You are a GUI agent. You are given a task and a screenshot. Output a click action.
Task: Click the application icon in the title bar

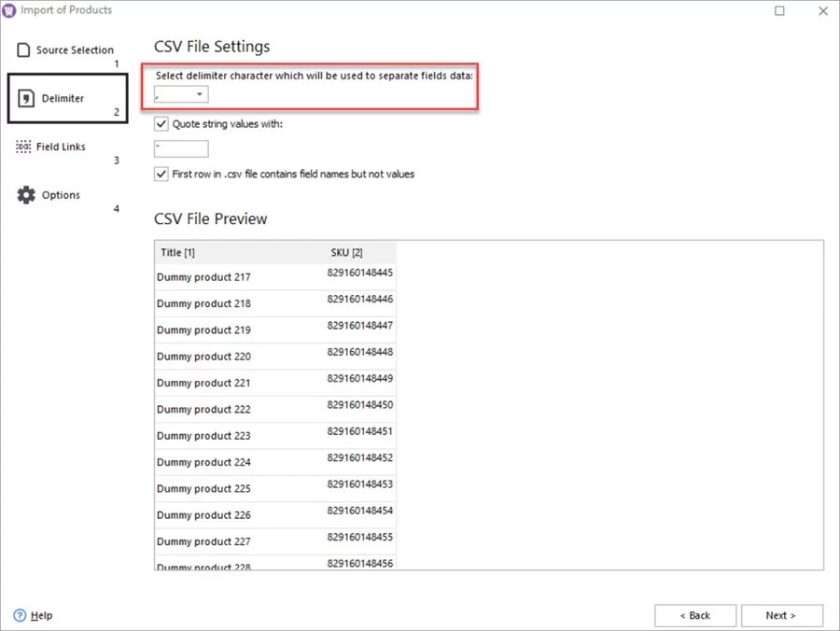10,10
